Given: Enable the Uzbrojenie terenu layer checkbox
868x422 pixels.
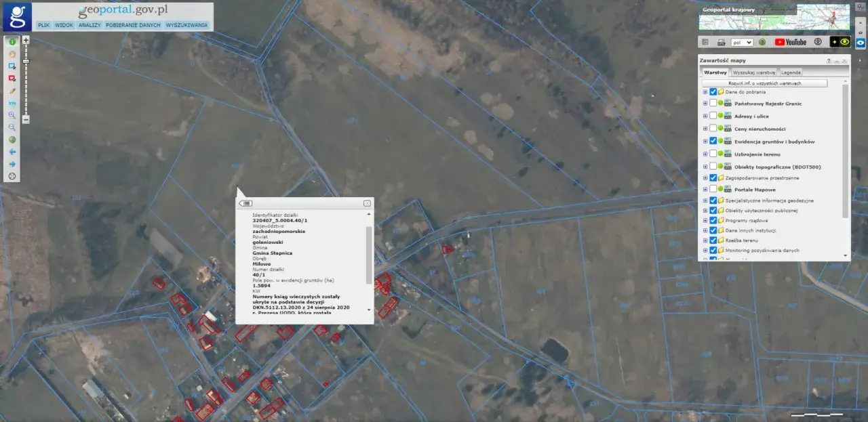Looking at the screenshot, I should pyautogui.click(x=713, y=154).
